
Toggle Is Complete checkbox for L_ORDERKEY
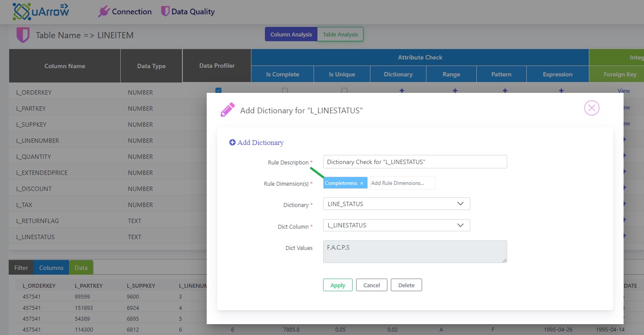click(x=284, y=91)
